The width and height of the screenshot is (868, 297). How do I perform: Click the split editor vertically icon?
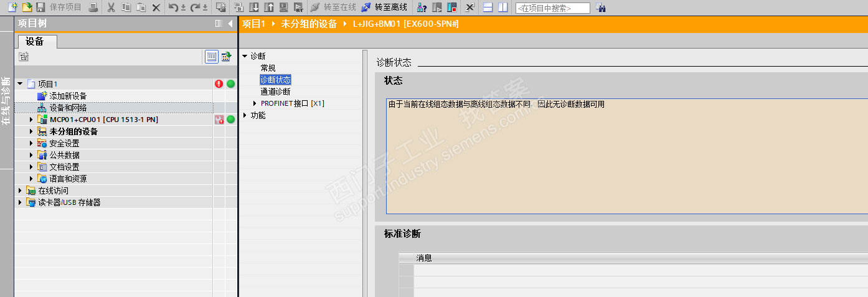[x=502, y=7]
